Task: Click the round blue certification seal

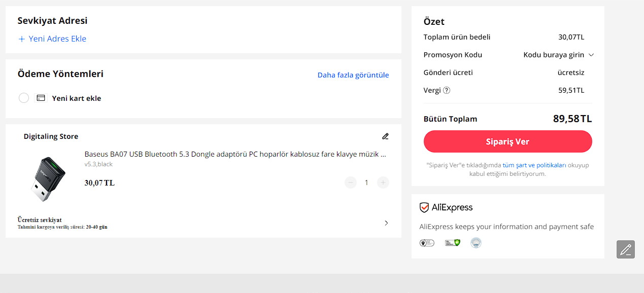Action: click(476, 243)
